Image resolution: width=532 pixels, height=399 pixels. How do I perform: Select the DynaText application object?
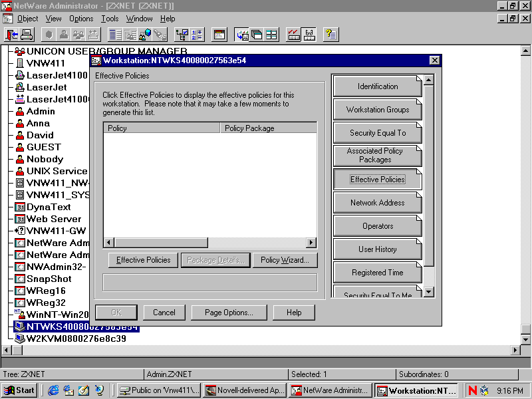(49, 207)
